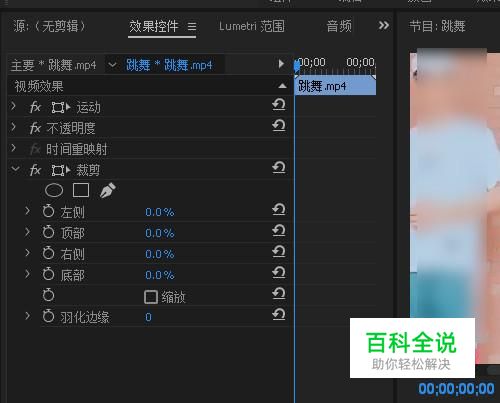Edit the 底部 crop value 0.0%
500x403 pixels.
(160, 275)
